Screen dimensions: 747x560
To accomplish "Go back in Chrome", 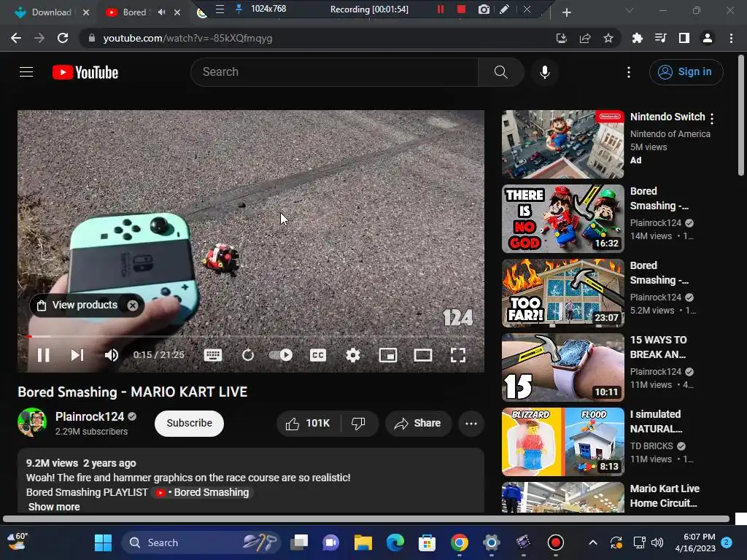I will coord(16,38).
